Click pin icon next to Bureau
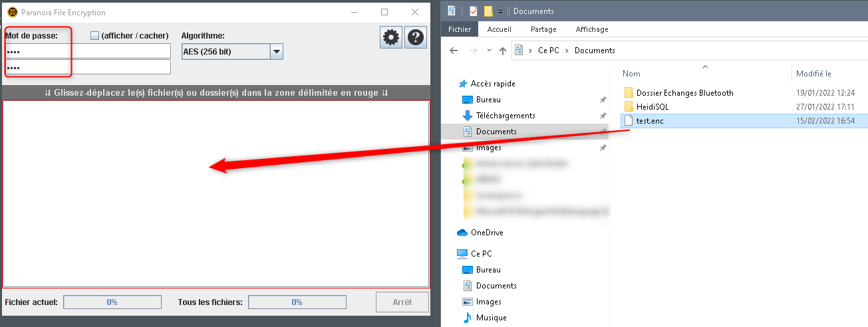 [x=603, y=100]
